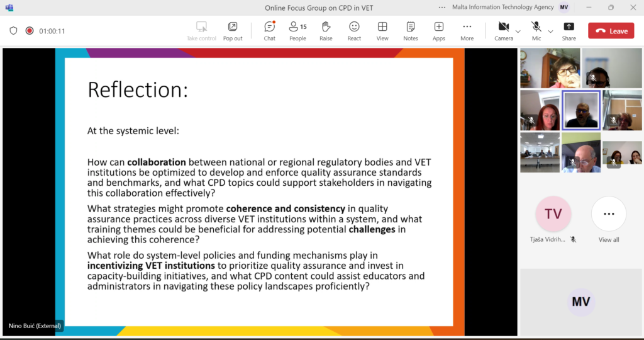Click the Share screen icon
Viewport: 644px width, 340px height.
pos(569,30)
